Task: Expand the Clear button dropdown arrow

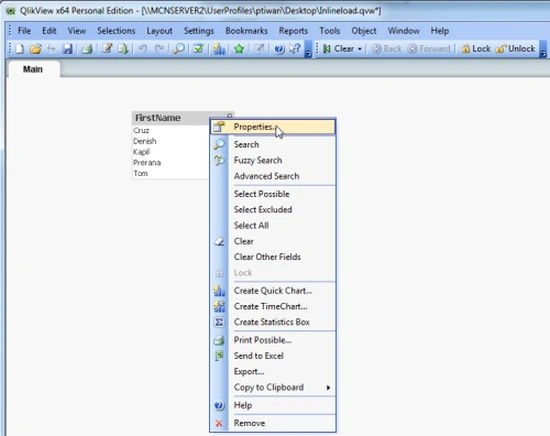Action: pyautogui.click(x=360, y=49)
